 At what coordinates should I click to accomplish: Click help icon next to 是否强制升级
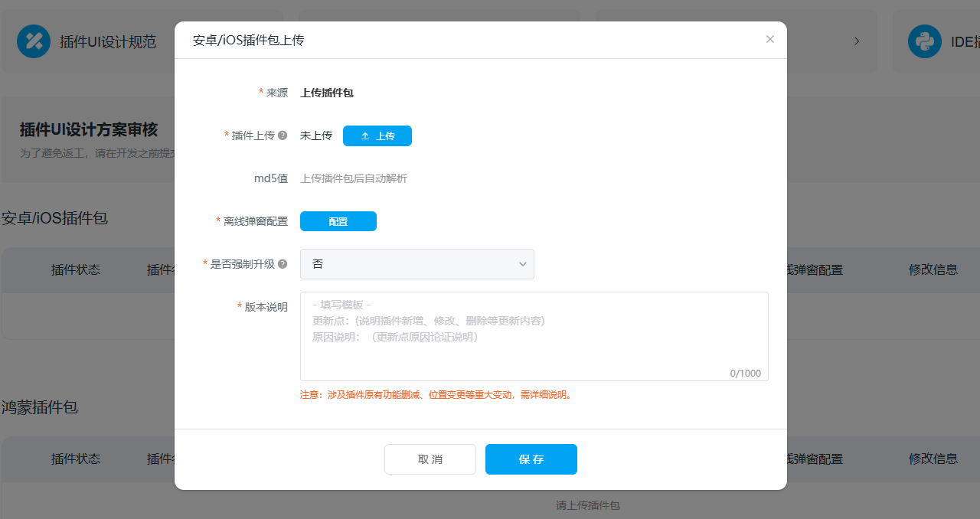coord(283,264)
